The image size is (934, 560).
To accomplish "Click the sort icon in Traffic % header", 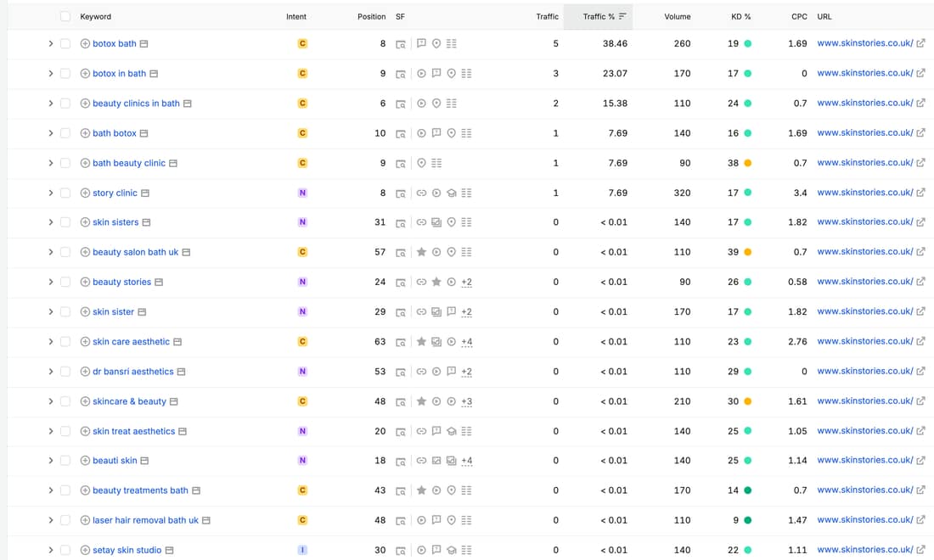I will [622, 16].
